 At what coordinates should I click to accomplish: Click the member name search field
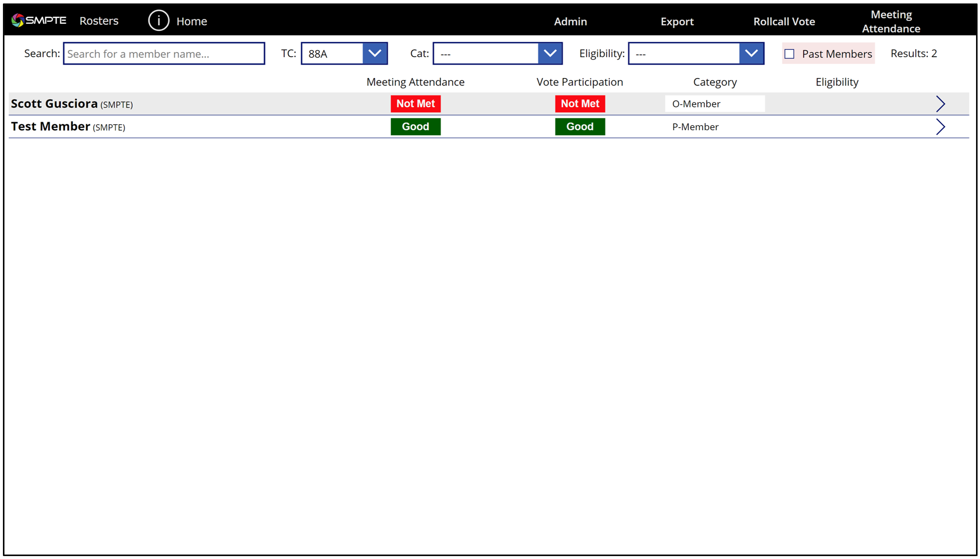164,54
